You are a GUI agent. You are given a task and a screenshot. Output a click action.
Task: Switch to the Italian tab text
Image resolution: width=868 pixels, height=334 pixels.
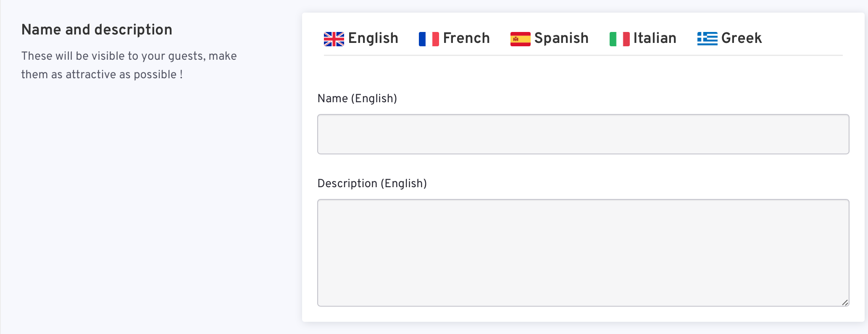pos(655,38)
